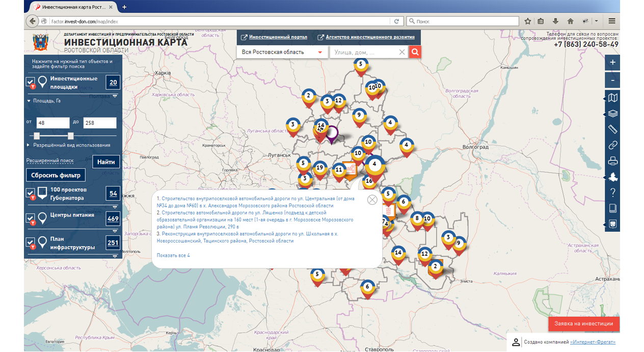Start address search with red magnifier button
644x352 pixels.
(x=415, y=52)
